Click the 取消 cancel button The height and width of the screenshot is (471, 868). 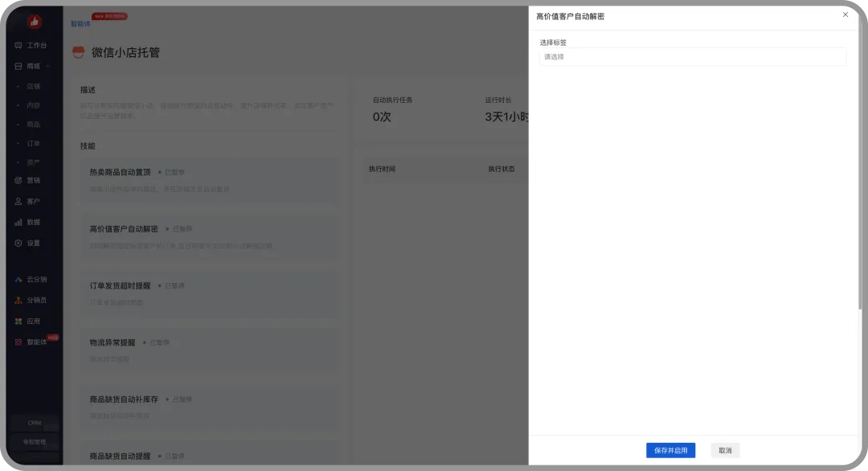[x=725, y=451]
